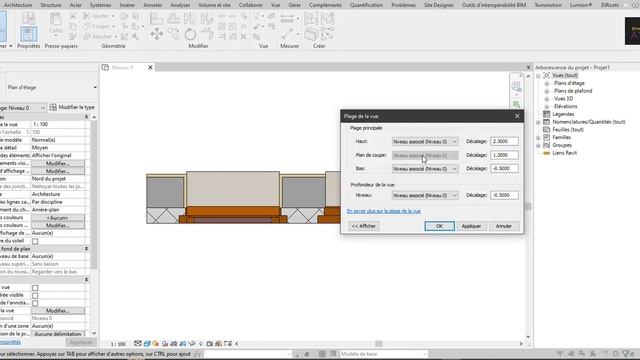This screenshot has height=360, width=640.
Task: Toggle the annotation crop checkbox
Action: click(35, 303)
